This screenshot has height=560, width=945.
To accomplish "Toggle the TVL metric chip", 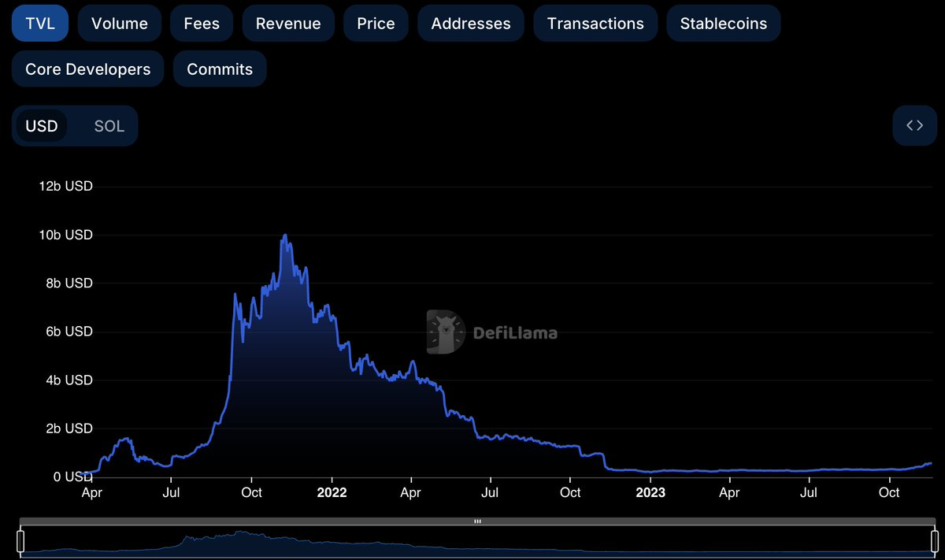I will [x=40, y=24].
